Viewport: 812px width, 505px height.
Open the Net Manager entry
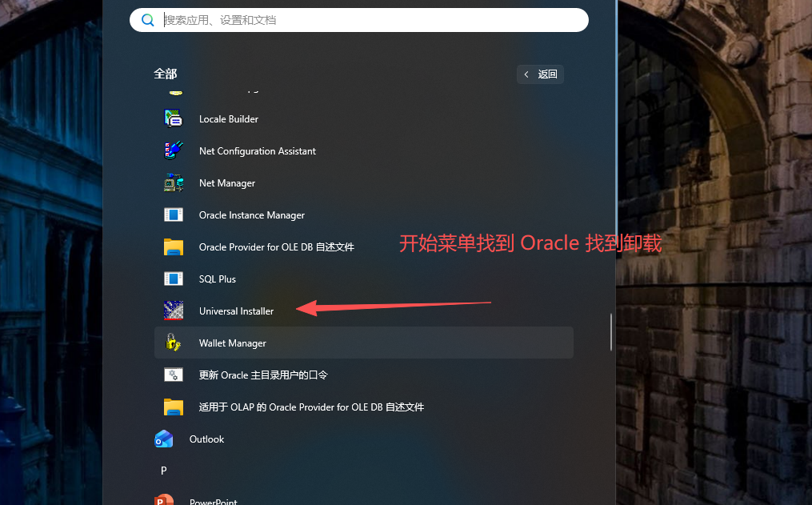(x=363, y=182)
